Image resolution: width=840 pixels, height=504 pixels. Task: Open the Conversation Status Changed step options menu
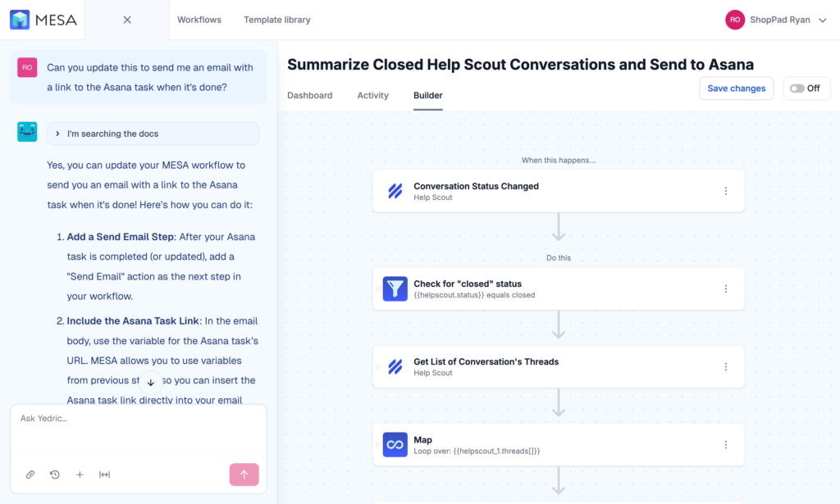726,190
